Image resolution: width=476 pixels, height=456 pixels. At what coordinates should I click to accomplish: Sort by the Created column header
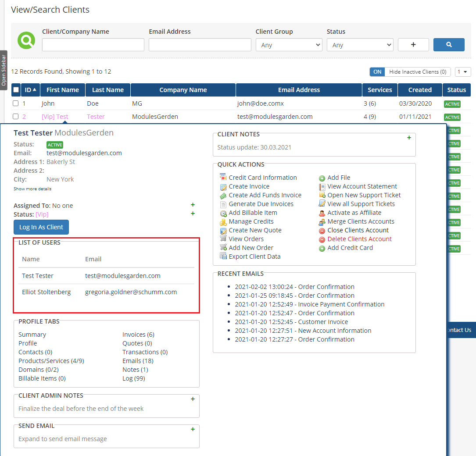tap(420, 90)
